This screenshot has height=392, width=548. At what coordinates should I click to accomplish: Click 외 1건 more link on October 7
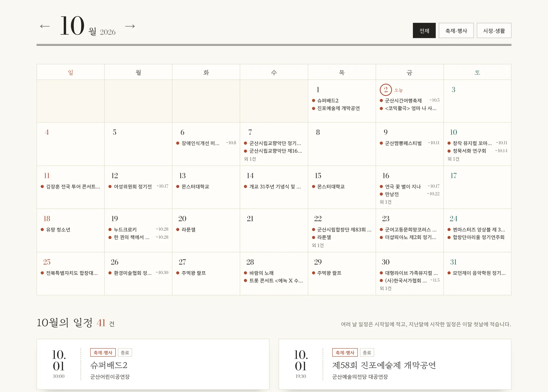pyautogui.click(x=250, y=159)
